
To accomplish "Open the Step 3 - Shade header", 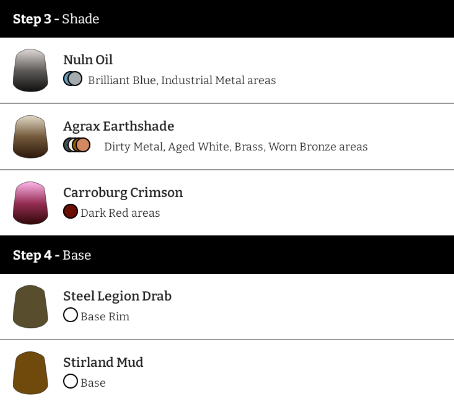I will pos(227,19).
